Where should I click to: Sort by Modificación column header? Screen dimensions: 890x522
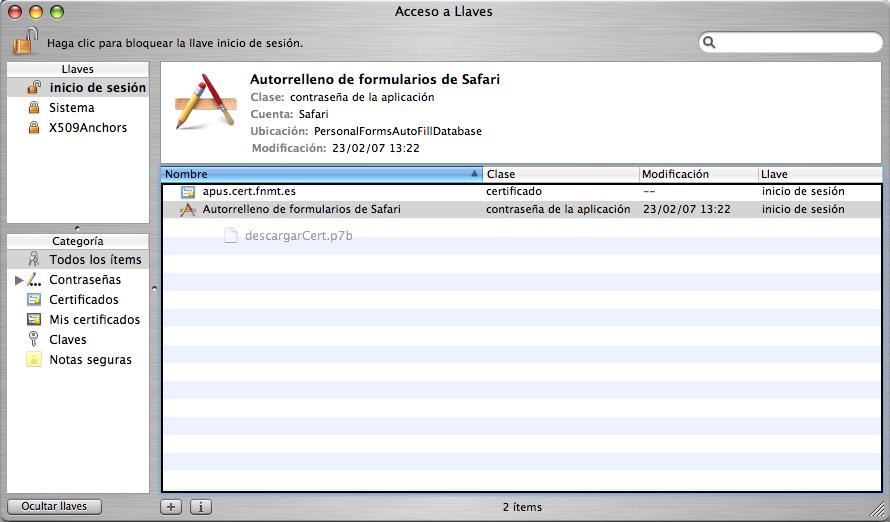[x=698, y=174]
